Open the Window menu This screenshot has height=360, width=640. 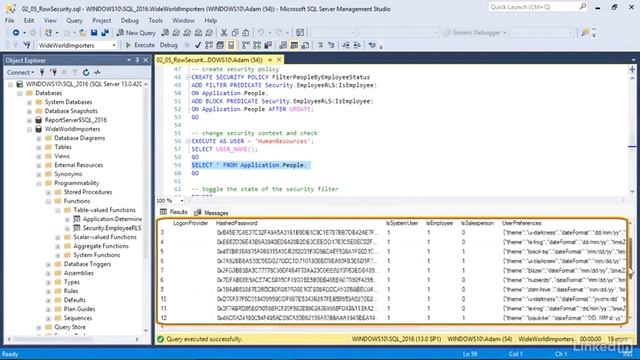click(x=183, y=20)
